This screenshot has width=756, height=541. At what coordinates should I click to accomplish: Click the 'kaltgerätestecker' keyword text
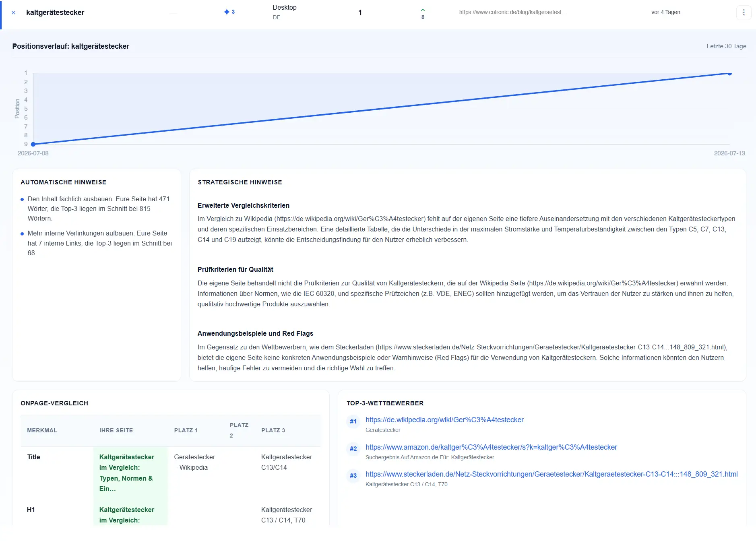pyautogui.click(x=55, y=12)
